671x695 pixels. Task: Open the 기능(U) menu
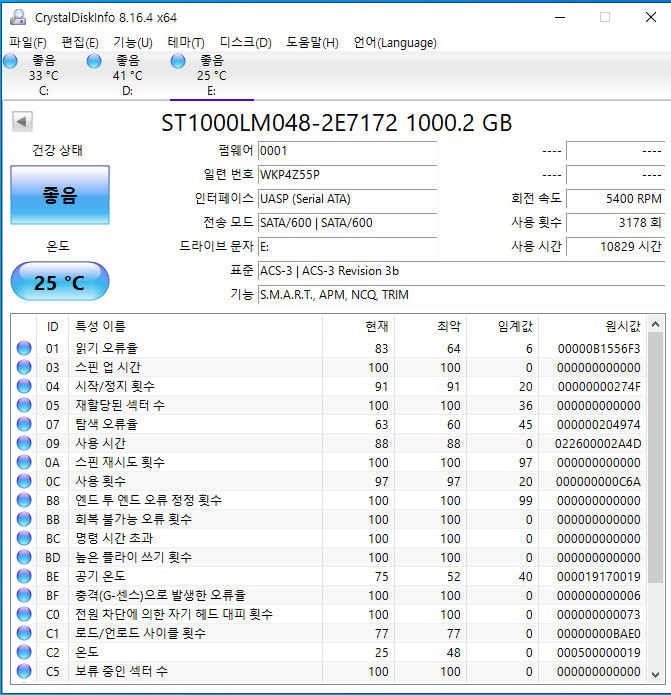coord(133,43)
